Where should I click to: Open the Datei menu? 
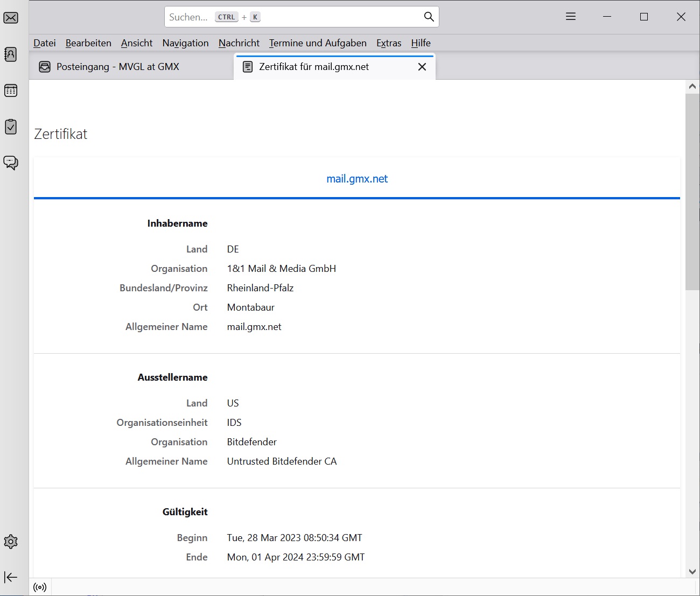click(x=45, y=43)
